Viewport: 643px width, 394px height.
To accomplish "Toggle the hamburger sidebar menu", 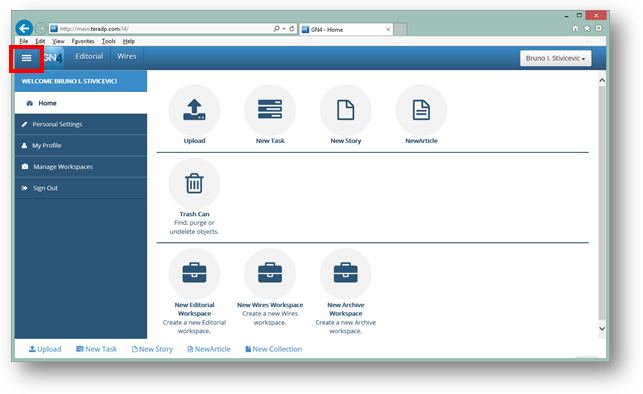I will (x=27, y=58).
